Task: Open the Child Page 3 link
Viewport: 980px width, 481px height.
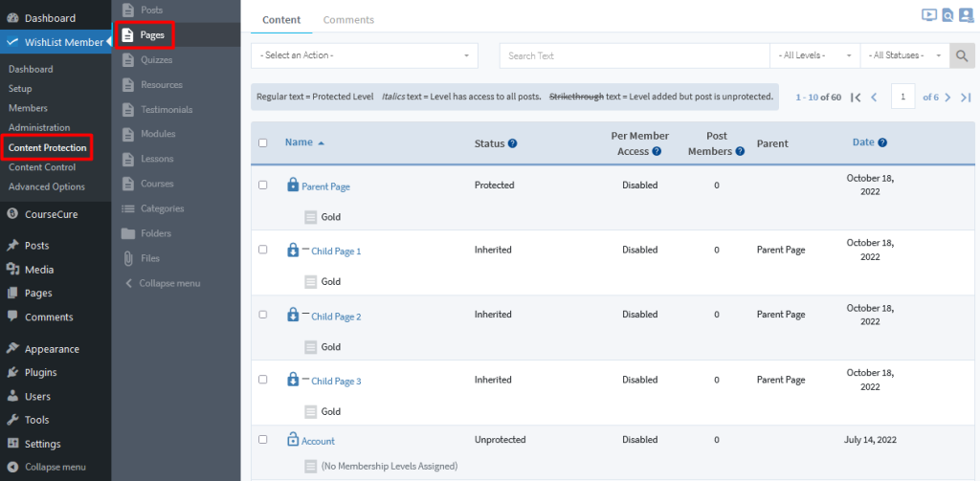Action: [336, 381]
